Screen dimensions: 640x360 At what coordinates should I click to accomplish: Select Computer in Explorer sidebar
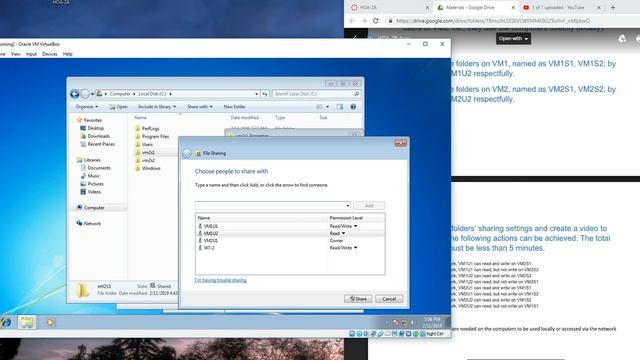pyautogui.click(x=91, y=208)
